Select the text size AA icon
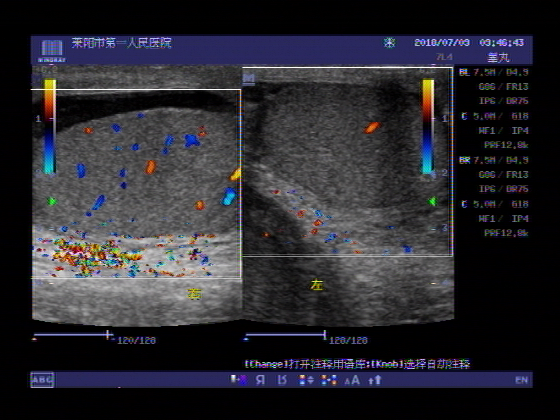This screenshot has height=420, width=560. coord(352,380)
